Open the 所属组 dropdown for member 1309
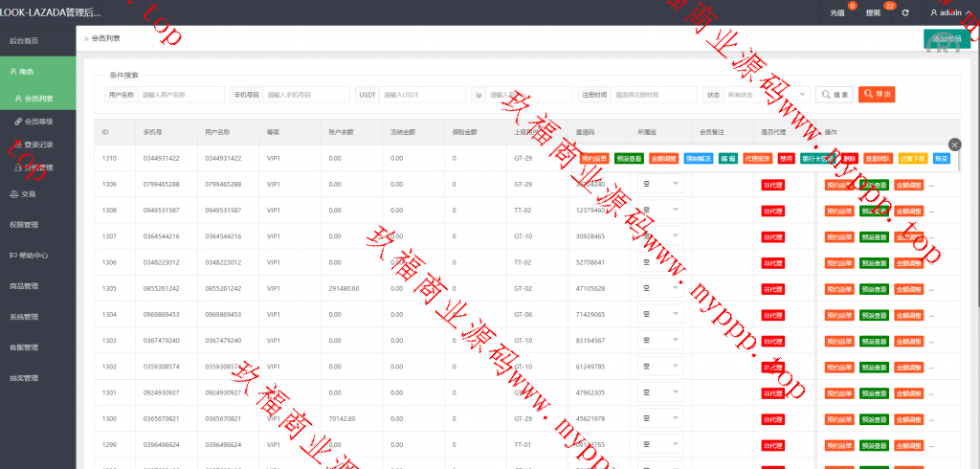This screenshot has width=980, height=469. (x=660, y=184)
